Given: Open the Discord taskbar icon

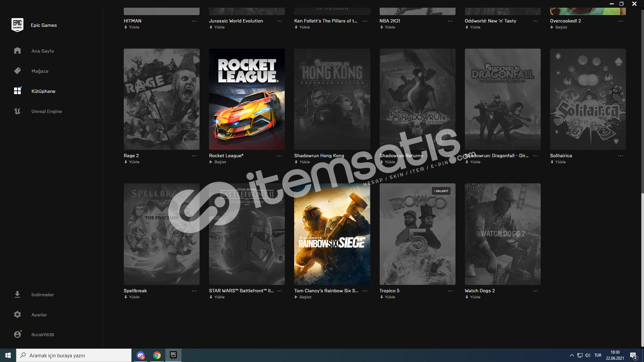Looking at the screenshot, I should (141, 355).
